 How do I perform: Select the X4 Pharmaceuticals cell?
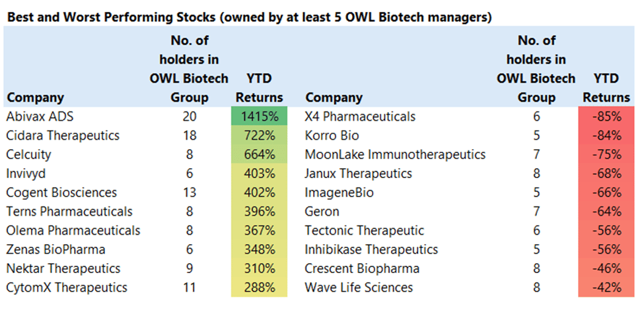point(360,117)
